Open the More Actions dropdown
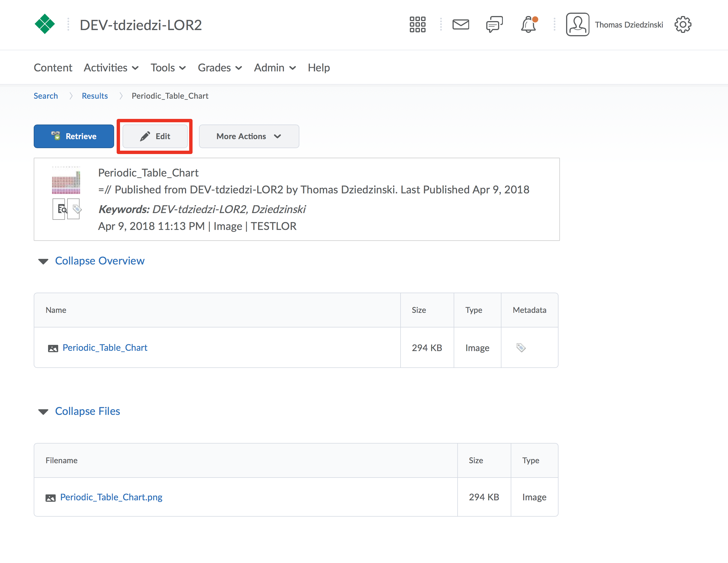Image resolution: width=728 pixels, height=563 pixels. tap(249, 136)
